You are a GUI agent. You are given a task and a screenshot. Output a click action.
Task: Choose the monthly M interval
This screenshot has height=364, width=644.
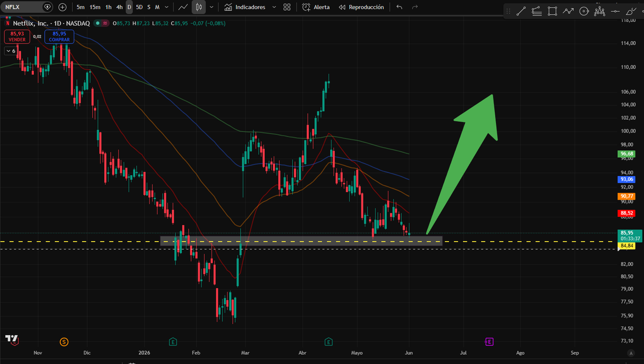point(157,7)
